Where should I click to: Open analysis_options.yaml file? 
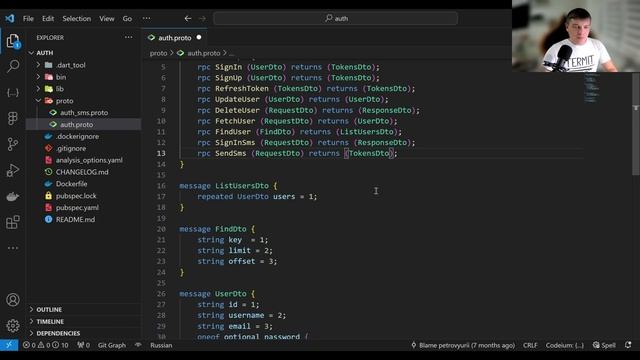click(x=89, y=160)
